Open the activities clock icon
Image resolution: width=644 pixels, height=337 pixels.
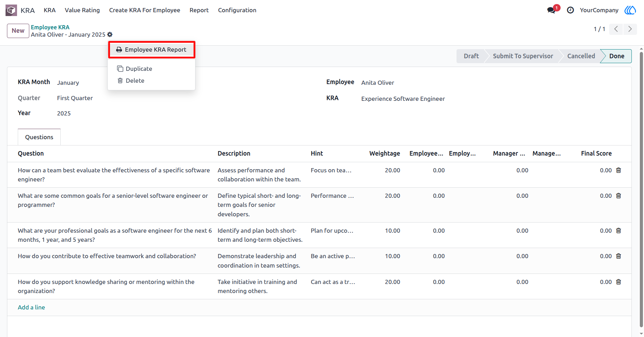[x=570, y=10]
